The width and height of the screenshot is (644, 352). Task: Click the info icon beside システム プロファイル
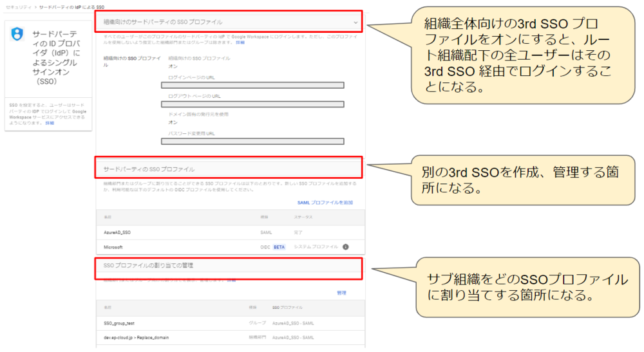coord(345,247)
